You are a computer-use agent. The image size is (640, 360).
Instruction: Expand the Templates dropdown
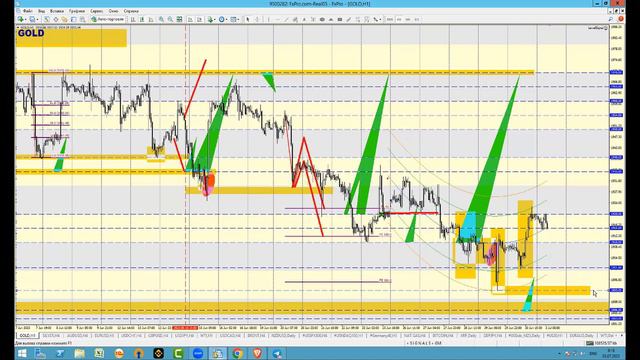pyautogui.click(x=238, y=19)
